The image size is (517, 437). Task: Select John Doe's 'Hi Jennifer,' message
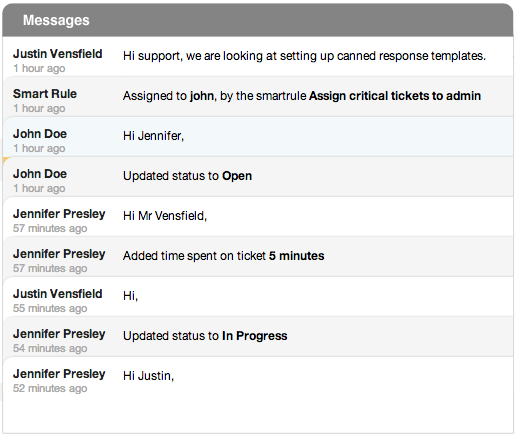(258, 136)
